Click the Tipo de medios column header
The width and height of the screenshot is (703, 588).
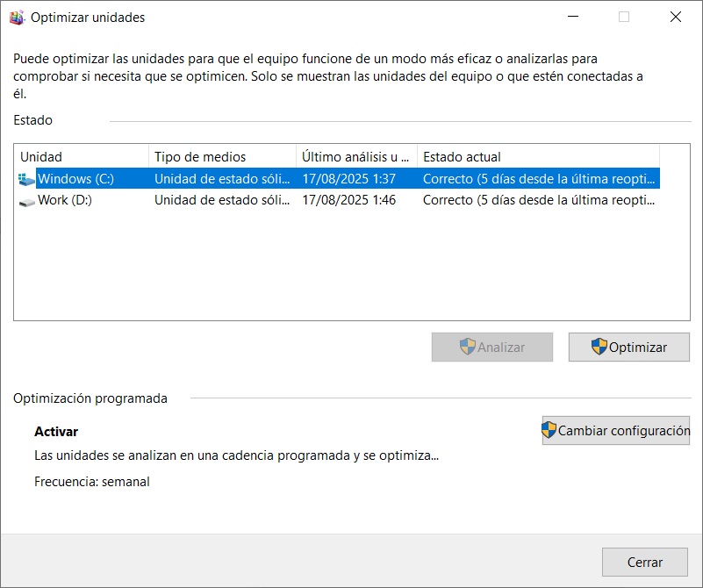point(221,157)
